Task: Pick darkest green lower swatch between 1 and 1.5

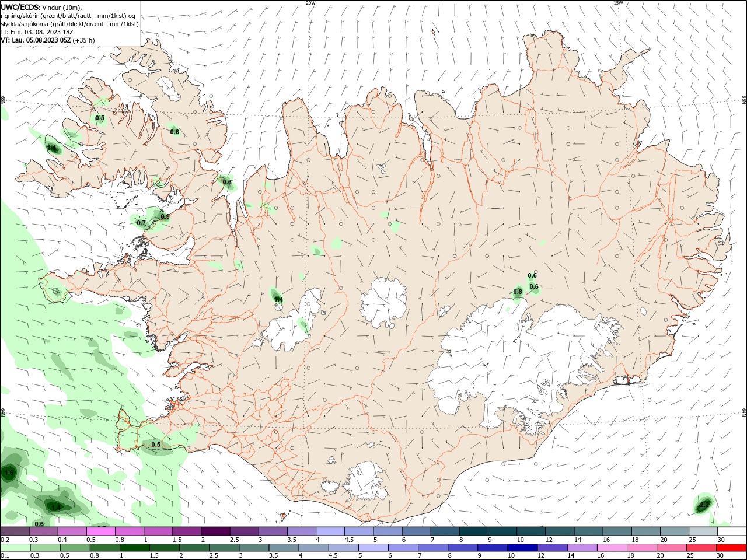Action: tap(135, 548)
